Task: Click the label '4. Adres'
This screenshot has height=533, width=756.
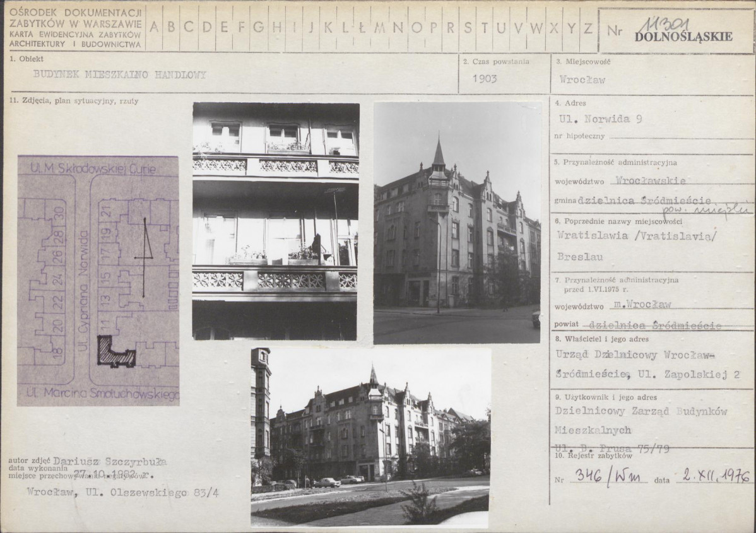Action: tap(570, 103)
